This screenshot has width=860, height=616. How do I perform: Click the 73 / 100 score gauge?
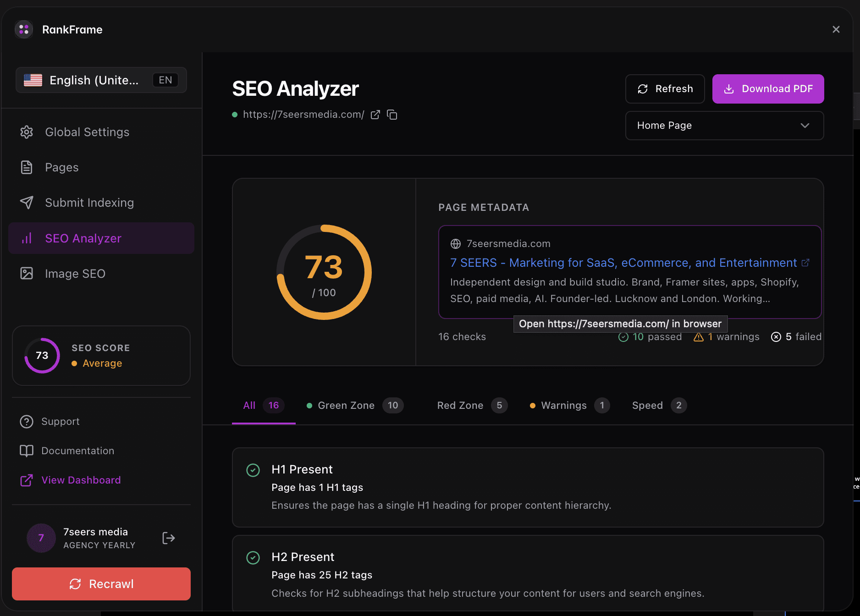pos(324,272)
